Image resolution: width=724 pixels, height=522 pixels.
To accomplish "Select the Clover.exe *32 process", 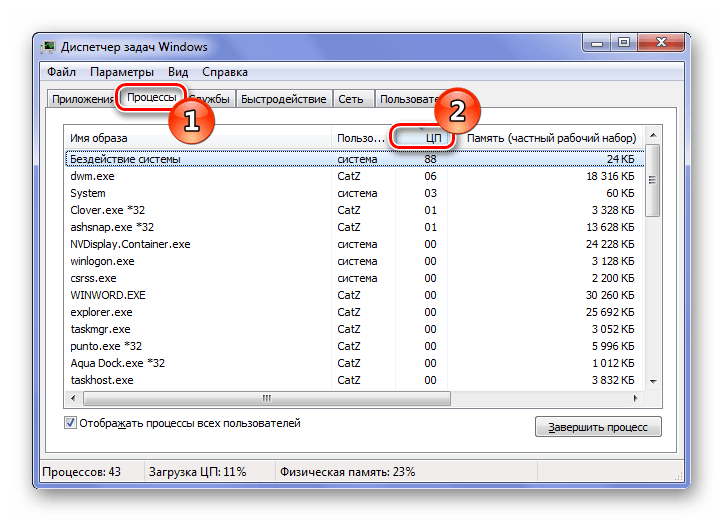I will tap(355, 210).
